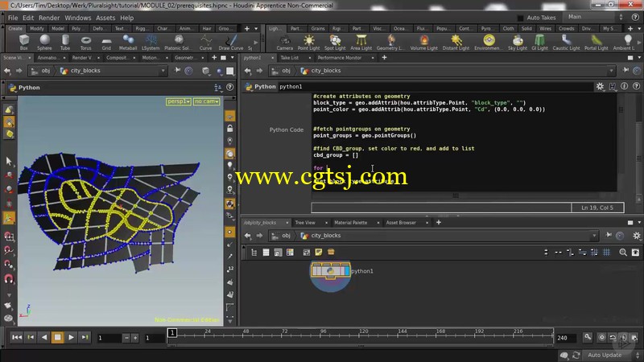The width and height of the screenshot is (644, 362).
Task: Add a Point Light
Action: click(308, 43)
